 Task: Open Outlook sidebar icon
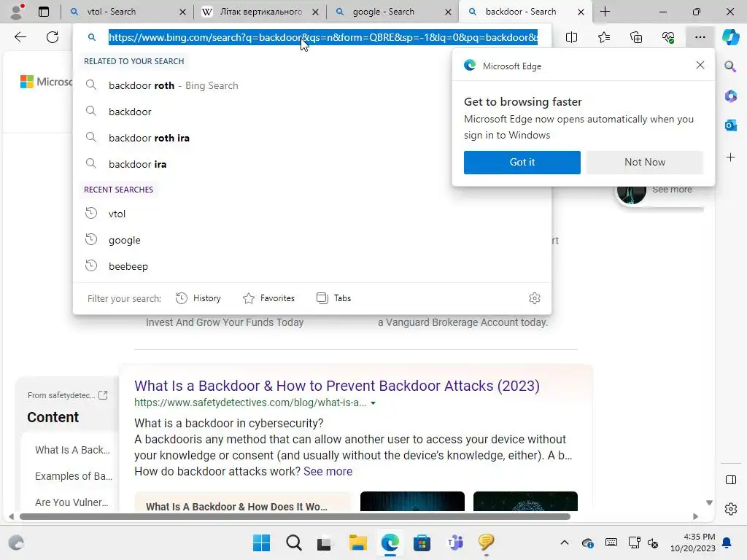pyautogui.click(x=730, y=125)
